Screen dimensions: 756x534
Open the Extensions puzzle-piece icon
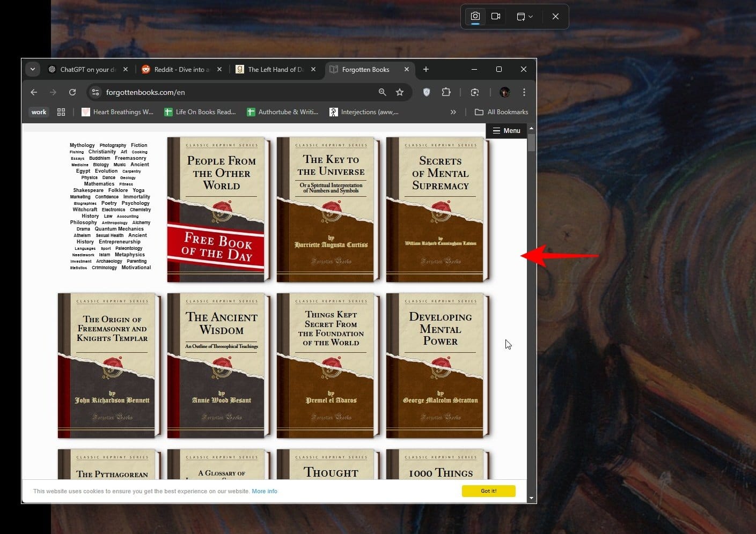446,92
